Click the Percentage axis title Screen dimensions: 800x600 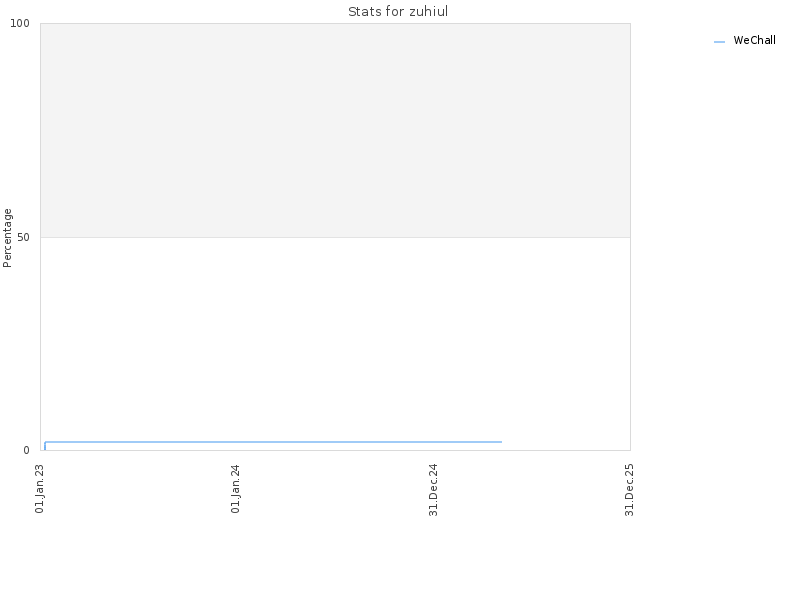point(7,238)
